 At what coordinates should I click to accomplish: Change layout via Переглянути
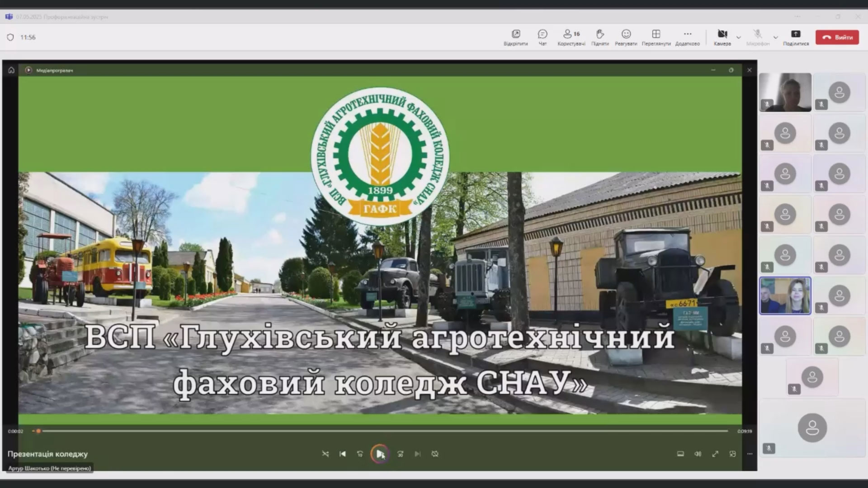pos(656,37)
